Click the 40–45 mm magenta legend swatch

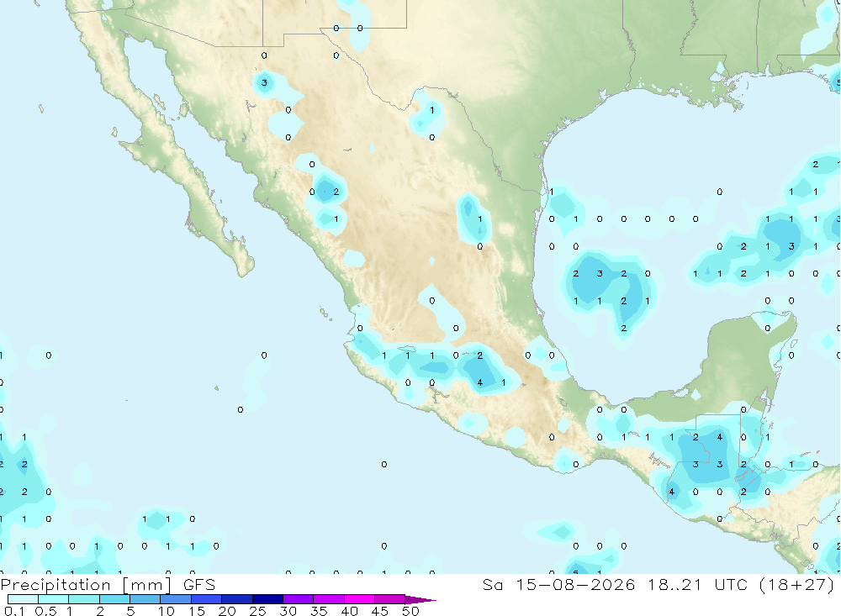[x=359, y=599]
